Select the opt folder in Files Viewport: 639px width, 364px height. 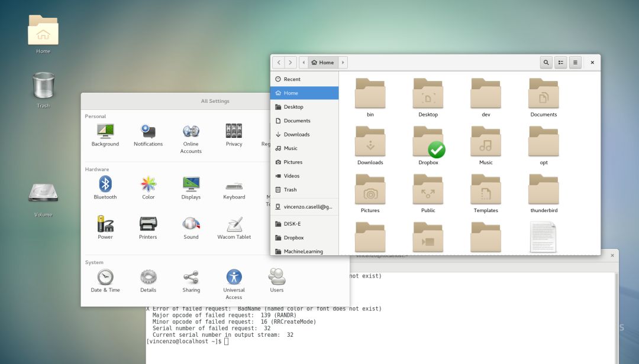tap(544, 146)
